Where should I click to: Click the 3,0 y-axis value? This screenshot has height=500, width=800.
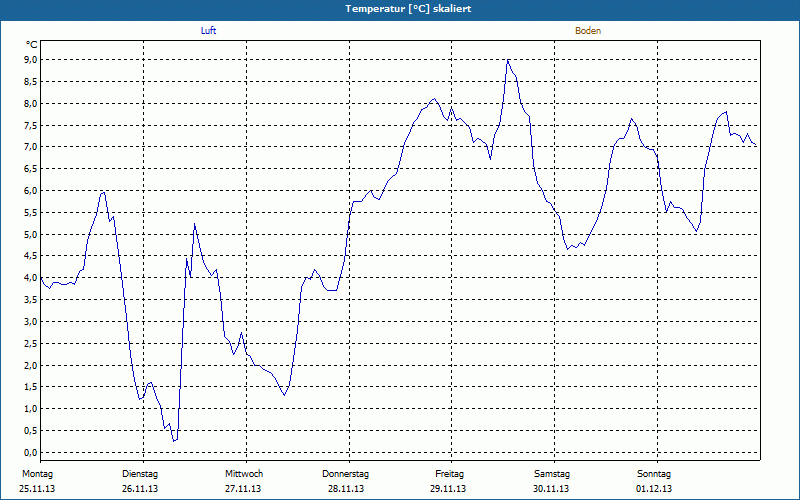pos(31,322)
